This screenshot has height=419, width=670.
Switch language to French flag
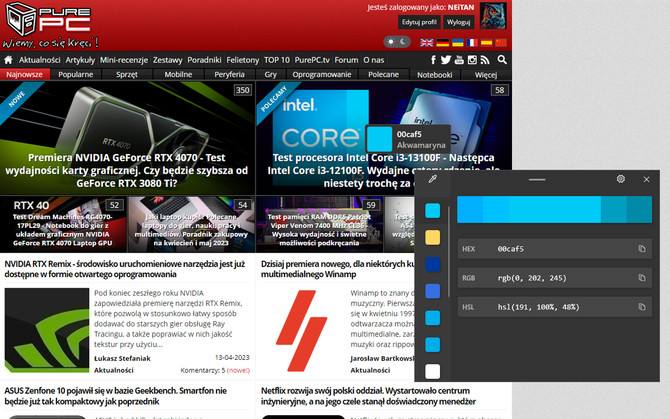coord(472,42)
